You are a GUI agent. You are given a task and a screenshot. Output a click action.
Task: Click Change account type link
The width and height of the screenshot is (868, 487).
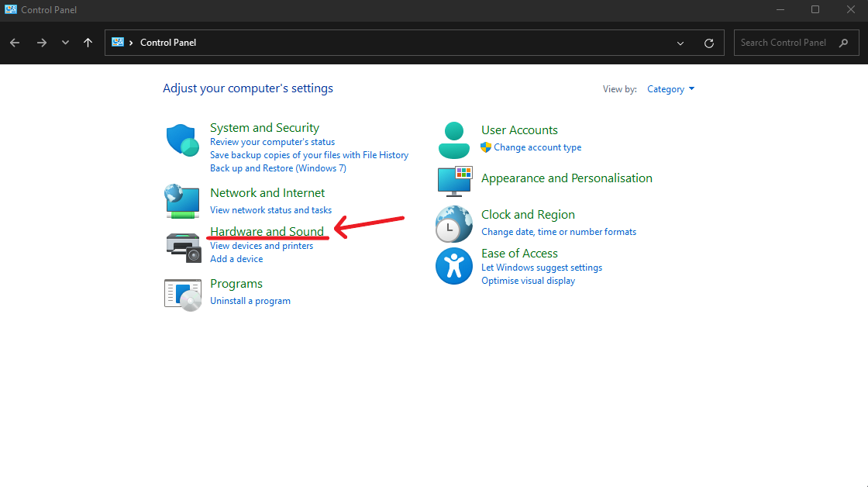(x=537, y=147)
